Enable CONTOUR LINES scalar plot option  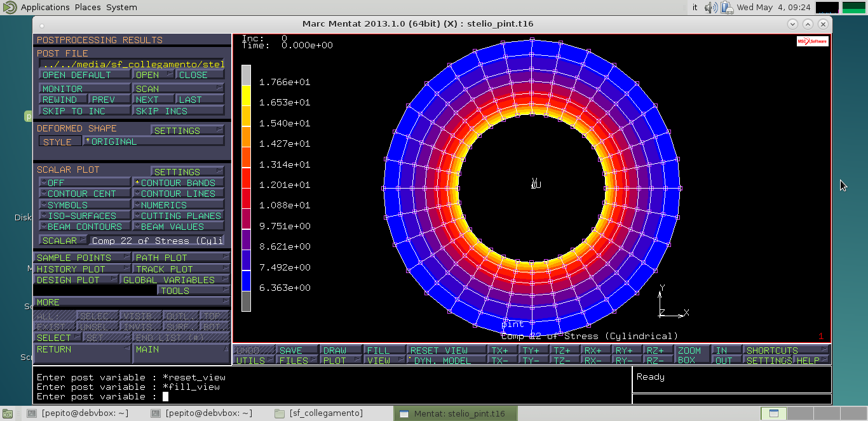pyautogui.click(x=179, y=194)
